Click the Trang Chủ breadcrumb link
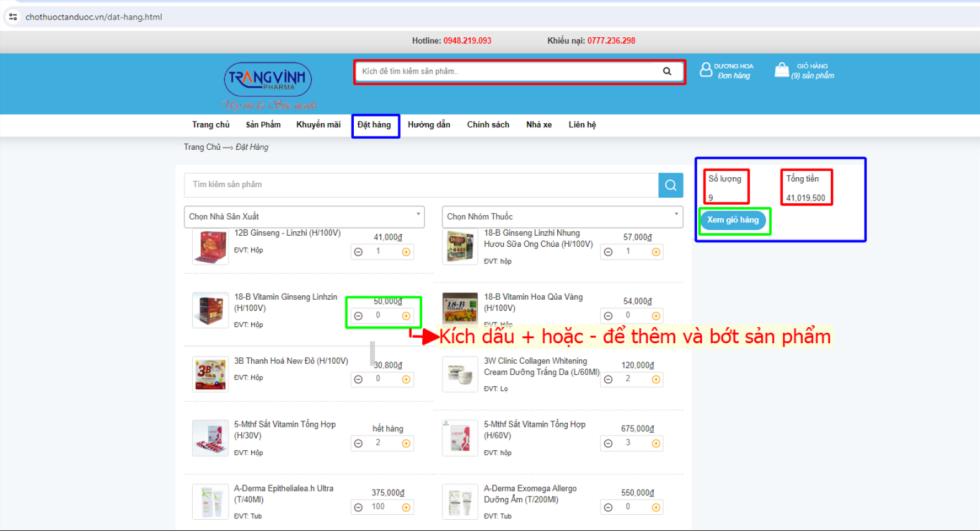 [x=202, y=147]
